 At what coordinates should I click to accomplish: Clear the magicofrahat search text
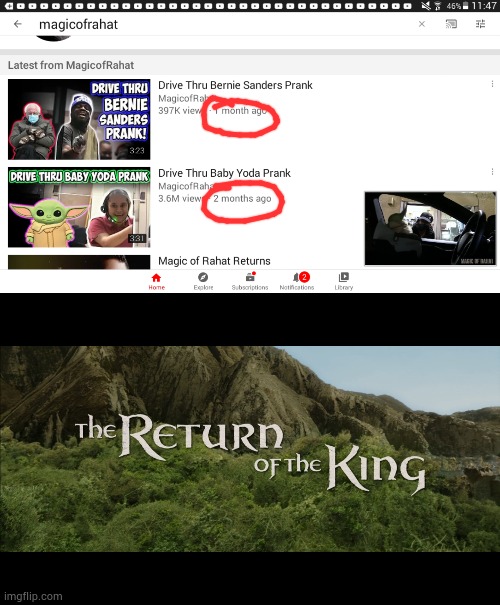(x=422, y=24)
